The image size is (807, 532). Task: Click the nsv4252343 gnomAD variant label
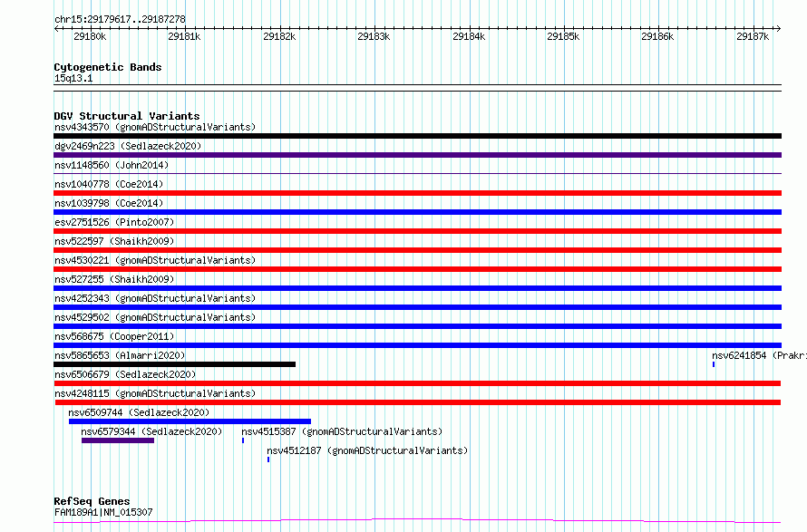(x=155, y=298)
